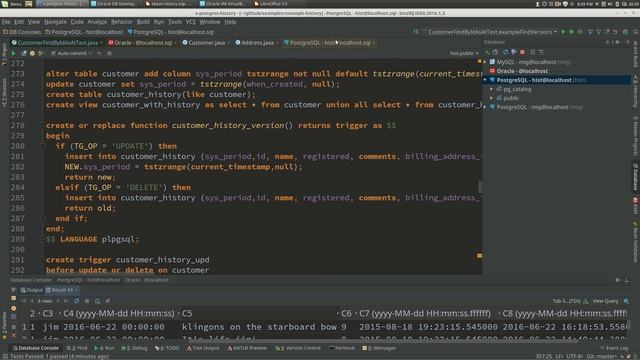Viewport: 640px width, 360px height.
Task: Switch to LibreOffice 5.0 taskbar window
Action: (x=271, y=4)
